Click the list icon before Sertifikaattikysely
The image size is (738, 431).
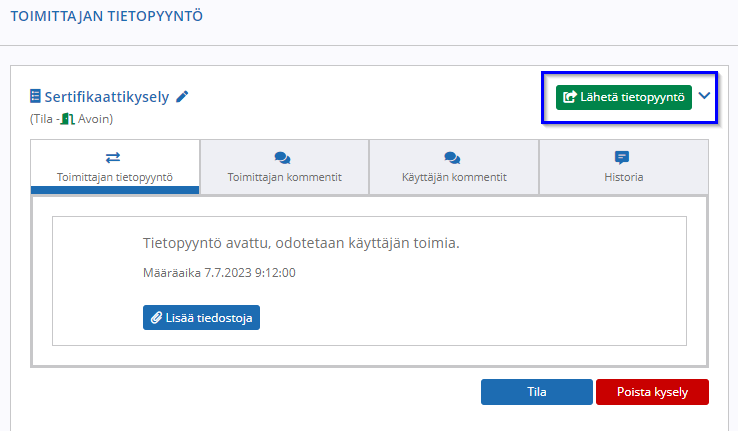coord(36,97)
